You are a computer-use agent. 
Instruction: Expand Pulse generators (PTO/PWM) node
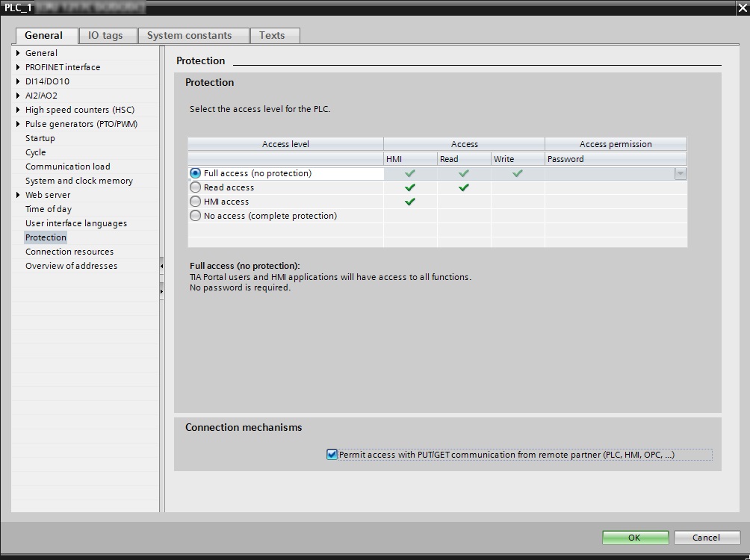point(18,124)
